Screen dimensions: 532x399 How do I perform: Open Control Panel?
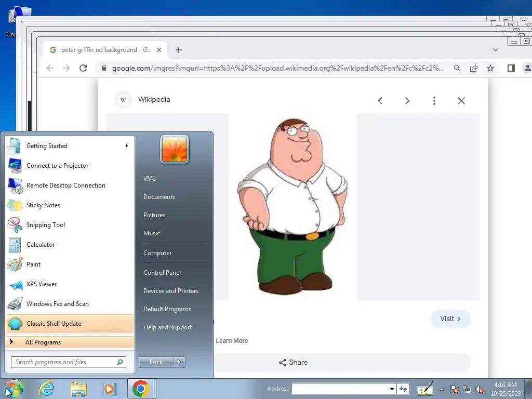coord(162,273)
